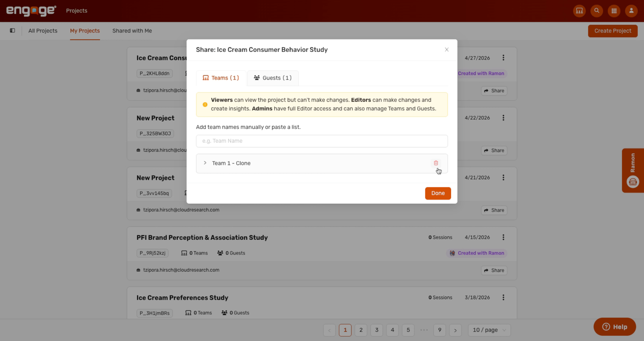Click project ID P_3vv145bq tag
The height and width of the screenshot is (341, 644).
pos(154,193)
